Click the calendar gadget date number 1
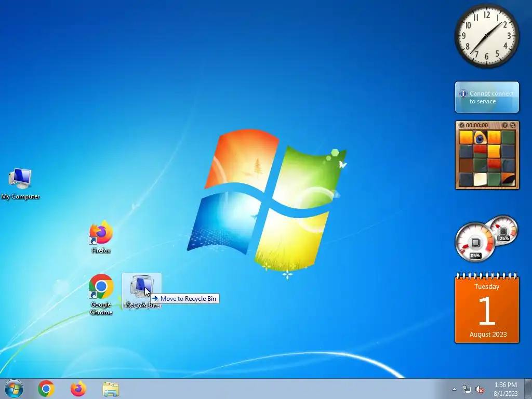The image size is (532, 399). click(487, 311)
